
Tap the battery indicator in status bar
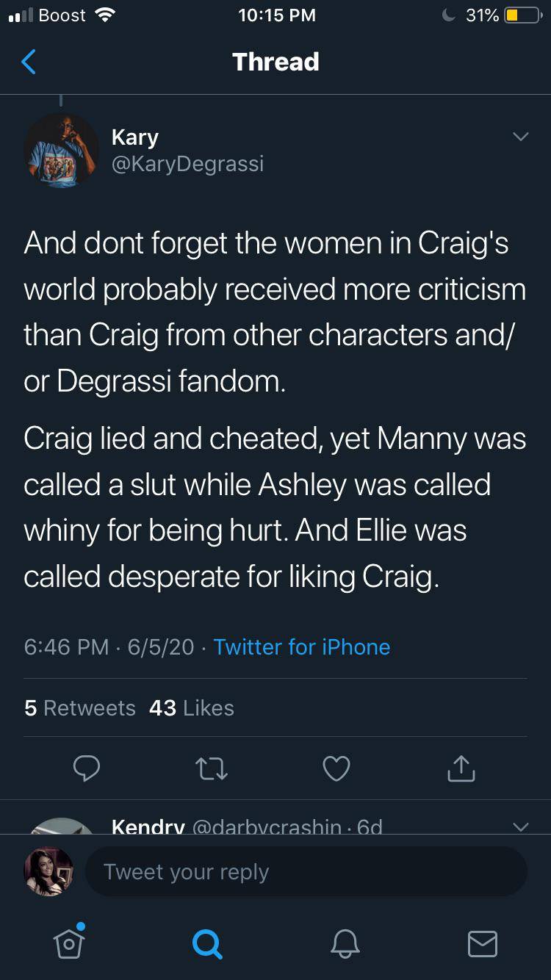[x=522, y=15]
